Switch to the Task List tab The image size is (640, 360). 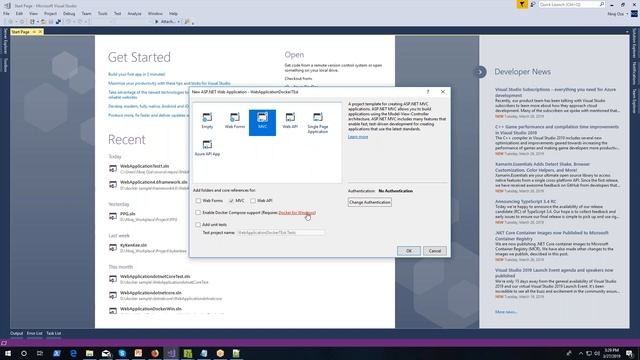(x=53, y=333)
